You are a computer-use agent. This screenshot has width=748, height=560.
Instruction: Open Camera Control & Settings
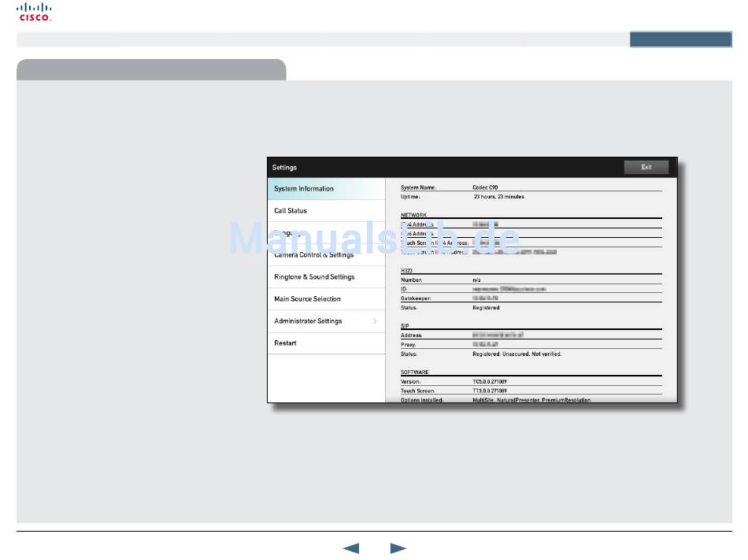tap(326, 254)
